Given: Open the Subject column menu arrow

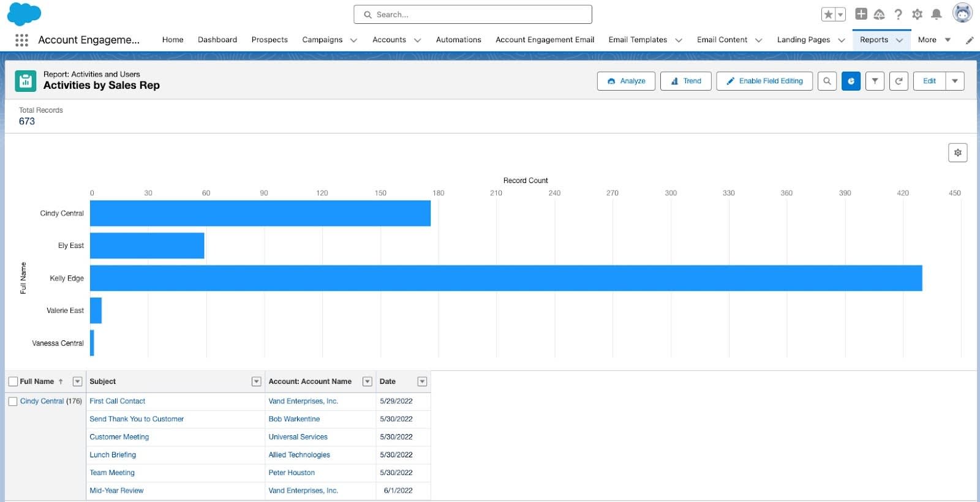Looking at the screenshot, I should click(x=257, y=381).
